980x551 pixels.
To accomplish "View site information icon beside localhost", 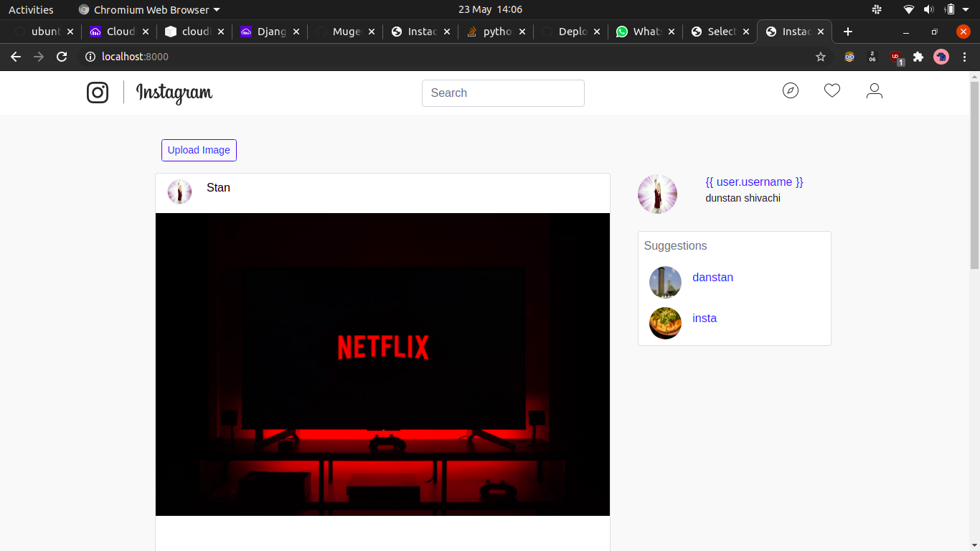I will [x=90, y=57].
